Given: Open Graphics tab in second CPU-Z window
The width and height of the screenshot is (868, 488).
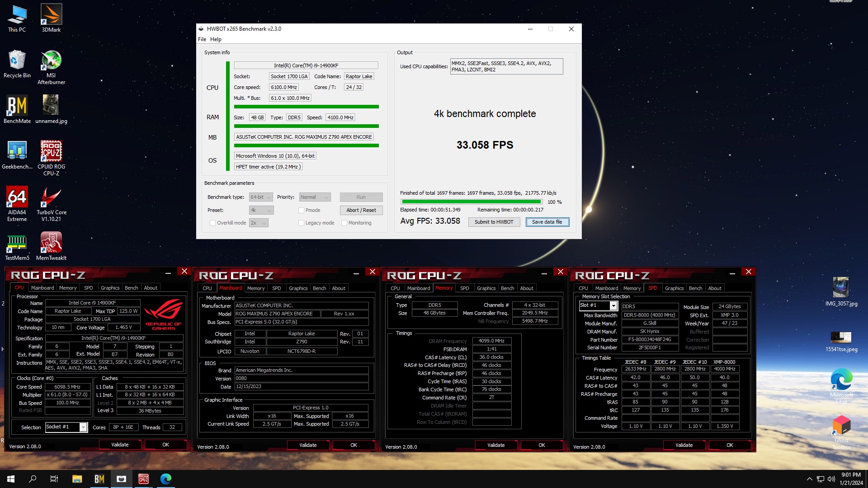Looking at the screenshot, I should tap(298, 288).
